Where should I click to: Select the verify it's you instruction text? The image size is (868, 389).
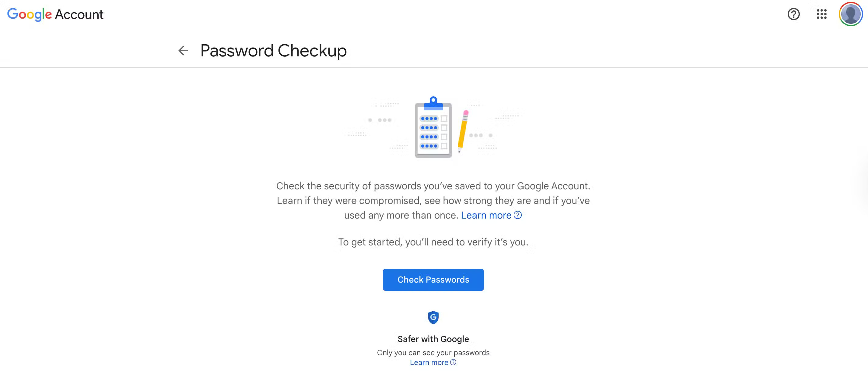tap(433, 242)
